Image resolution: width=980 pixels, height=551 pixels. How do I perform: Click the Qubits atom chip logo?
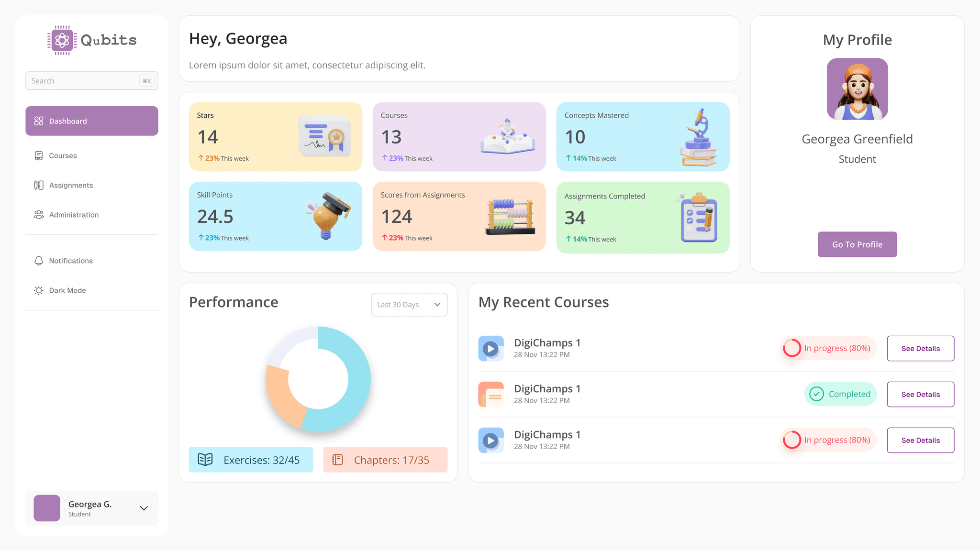coord(62,40)
